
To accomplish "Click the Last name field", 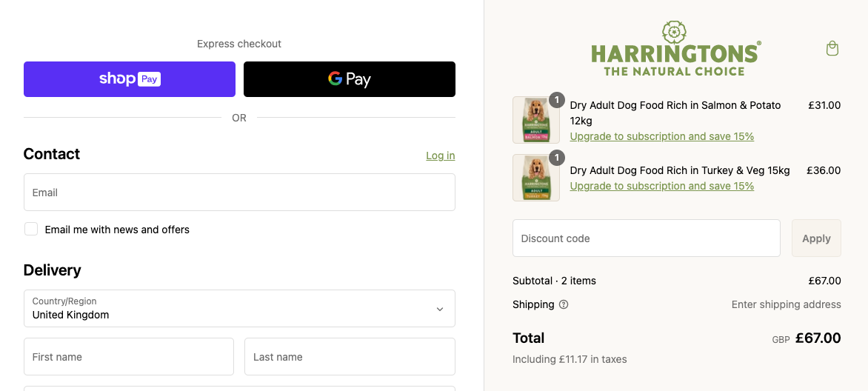I will coord(350,357).
